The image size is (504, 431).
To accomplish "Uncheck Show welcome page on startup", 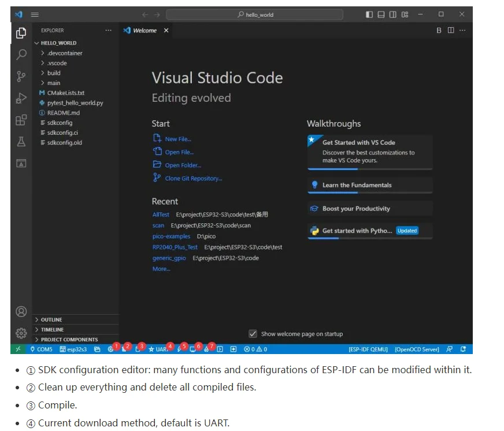I will [x=253, y=334].
